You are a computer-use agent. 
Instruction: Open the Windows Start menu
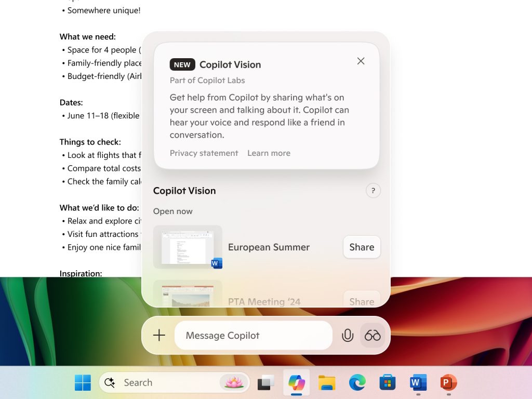pyautogui.click(x=83, y=382)
